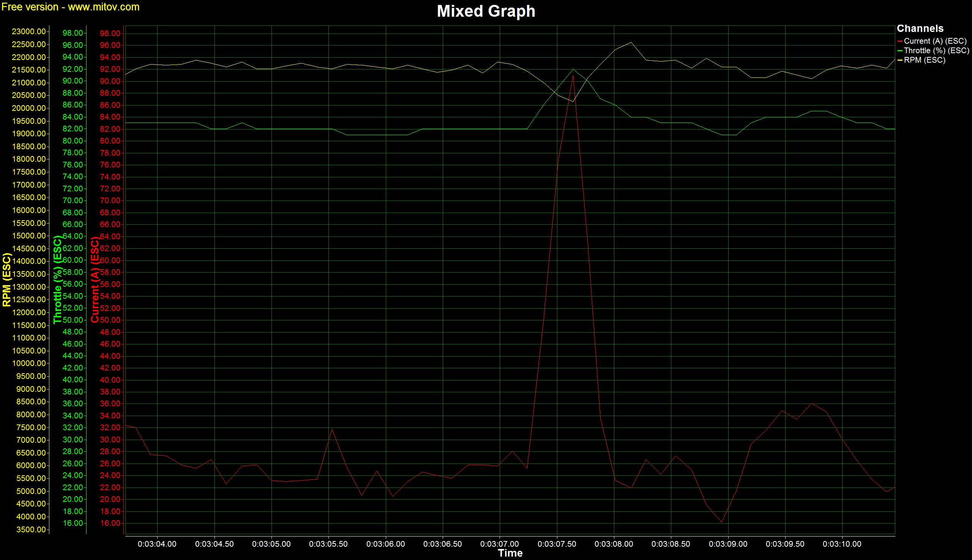
Task: Select the Current (A) (ESC) legend label
Action: pyautogui.click(x=935, y=41)
